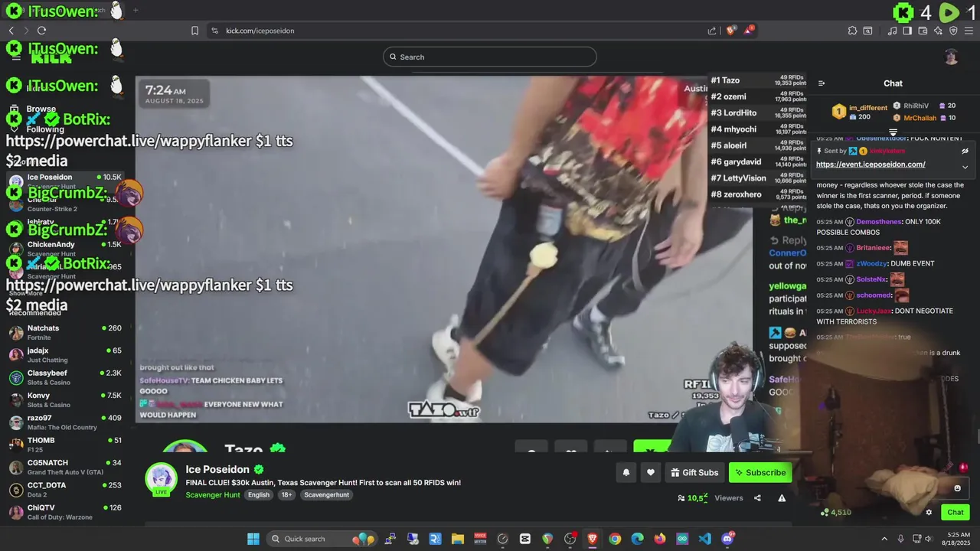Open chat settings gear icon
Image resolution: width=980 pixels, height=551 pixels.
point(929,513)
